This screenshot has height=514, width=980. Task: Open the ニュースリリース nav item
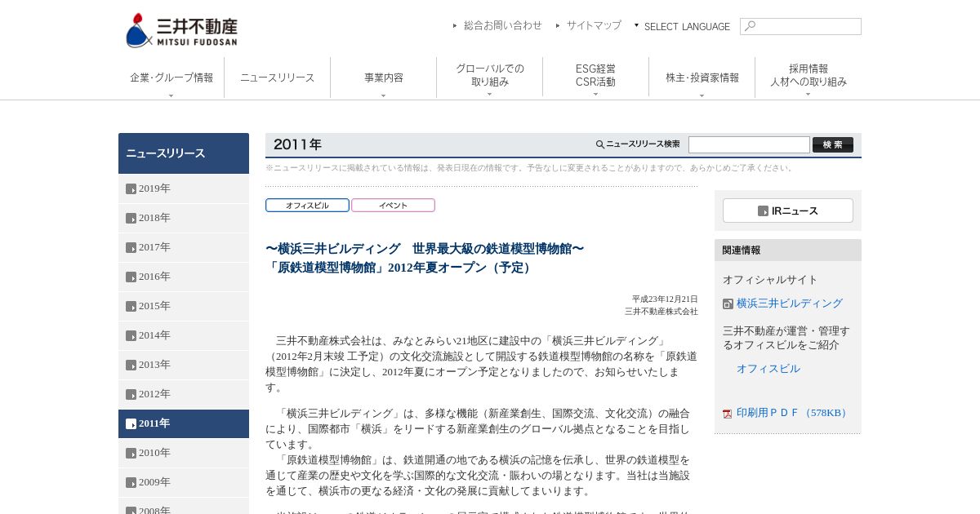pyautogui.click(x=278, y=78)
